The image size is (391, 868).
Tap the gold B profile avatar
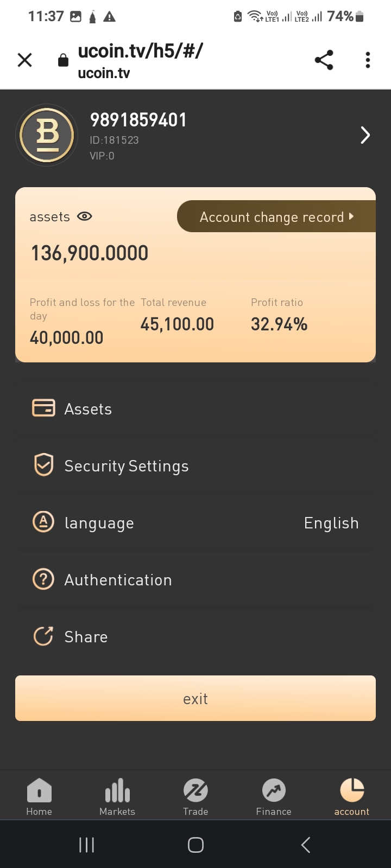click(47, 135)
